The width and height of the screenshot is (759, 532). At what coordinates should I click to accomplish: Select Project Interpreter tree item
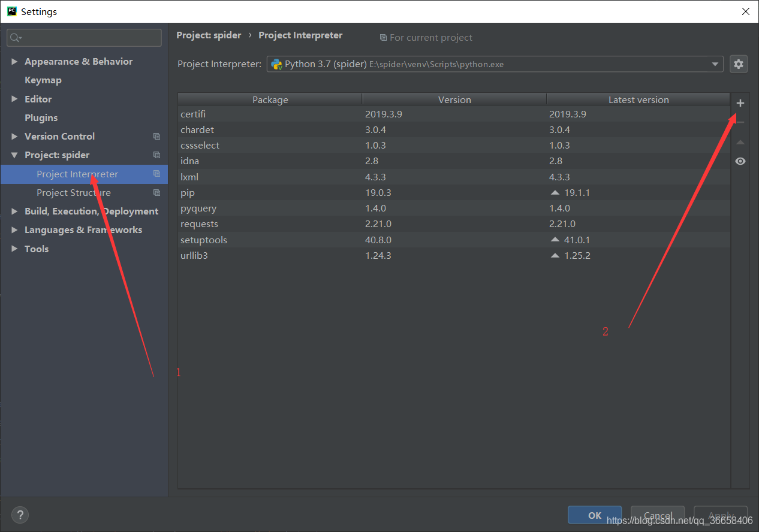pos(84,174)
